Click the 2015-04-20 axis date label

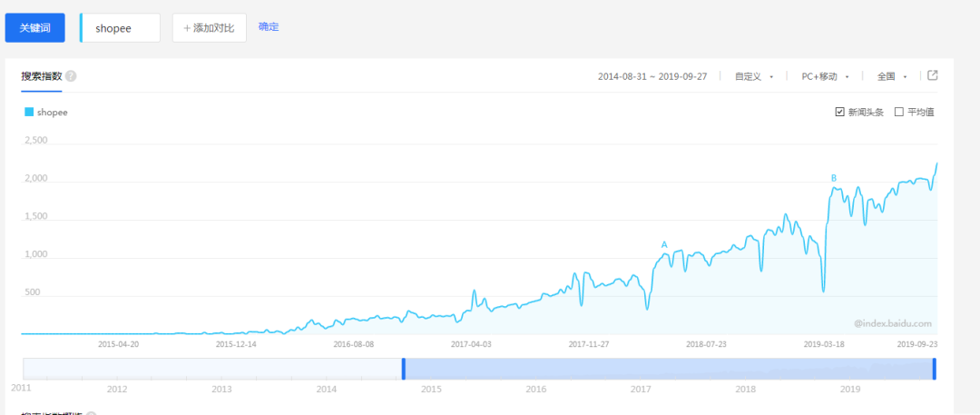click(x=119, y=343)
